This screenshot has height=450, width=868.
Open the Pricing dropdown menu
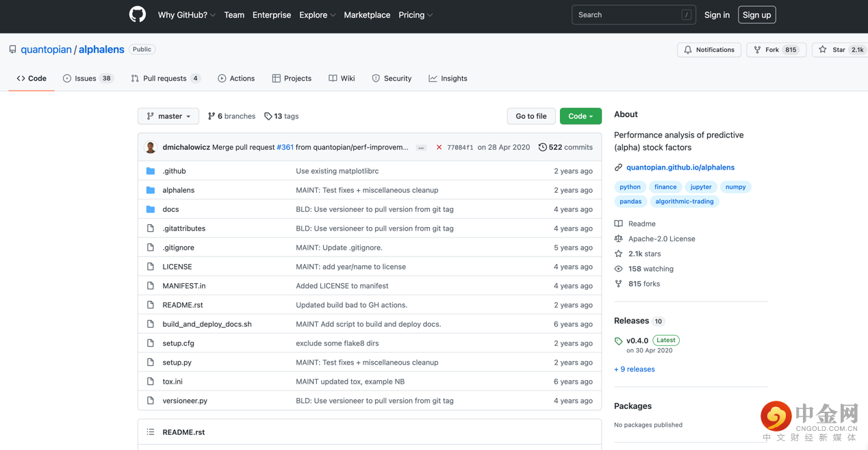pyautogui.click(x=416, y=15)
